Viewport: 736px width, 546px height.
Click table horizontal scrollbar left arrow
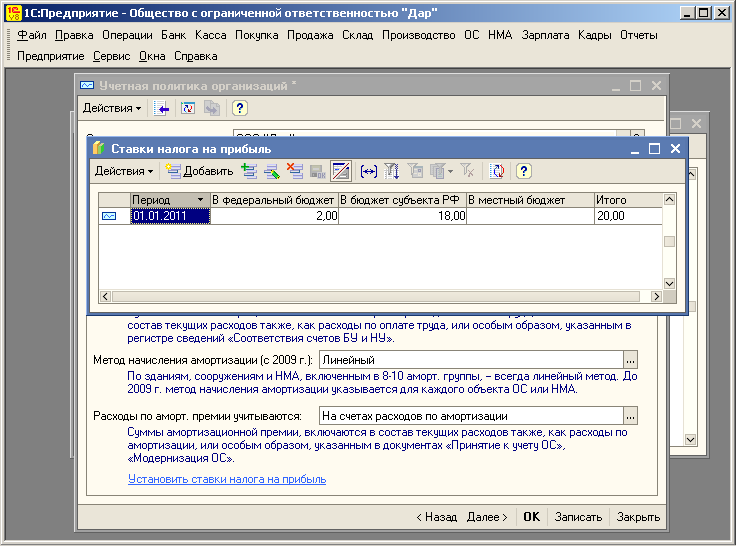pos(105,296)
